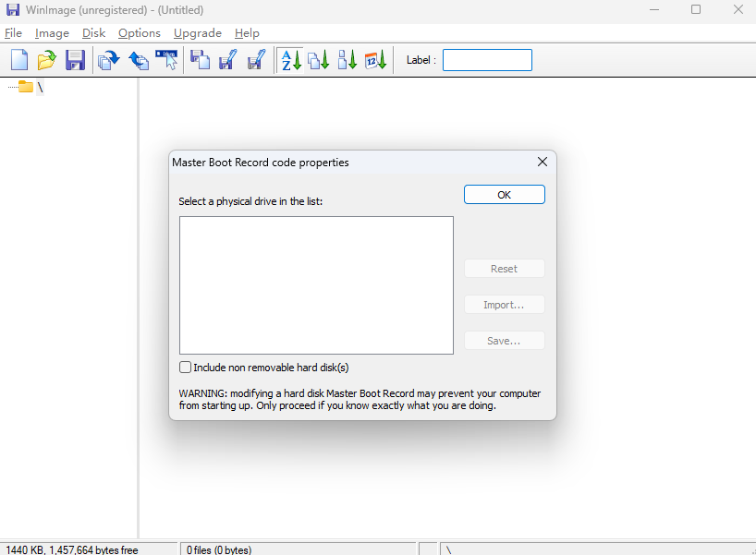756x555 pixels.
Task: Click the Save floppy disk icon
Action: (x=75, y=61)
